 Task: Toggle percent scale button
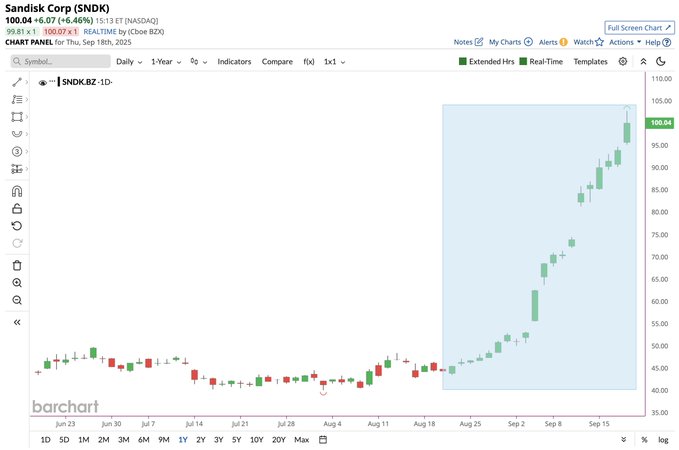[644, 440]
